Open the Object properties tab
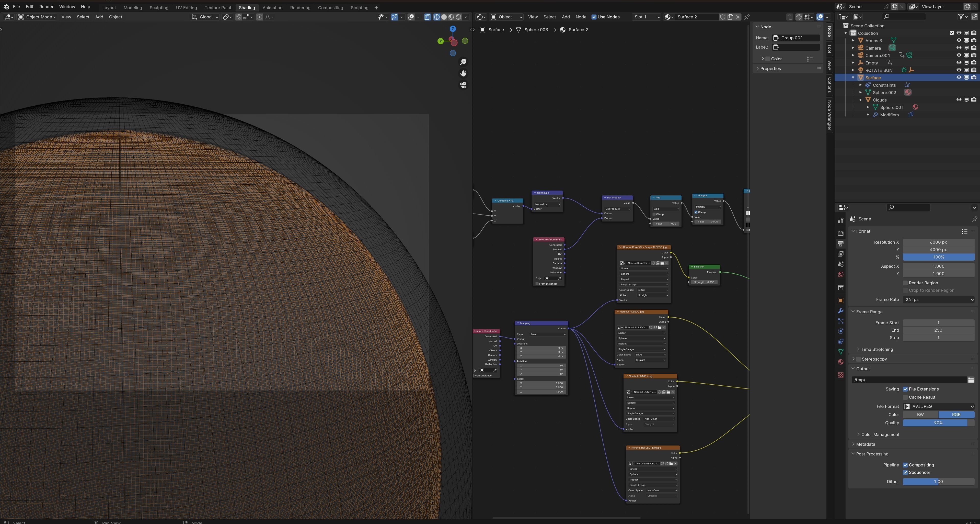The width and height of the screenshot is (980, 524). coord(841,300)
